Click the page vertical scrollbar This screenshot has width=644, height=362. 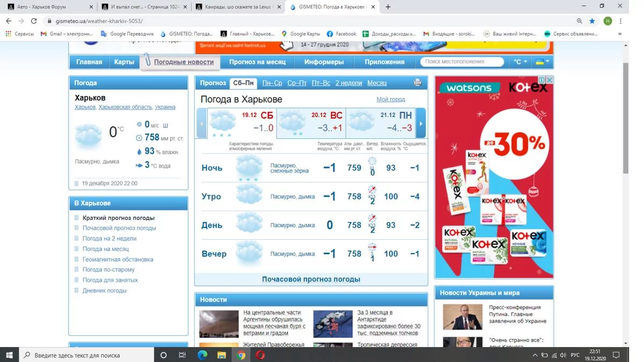click(625, 118)
